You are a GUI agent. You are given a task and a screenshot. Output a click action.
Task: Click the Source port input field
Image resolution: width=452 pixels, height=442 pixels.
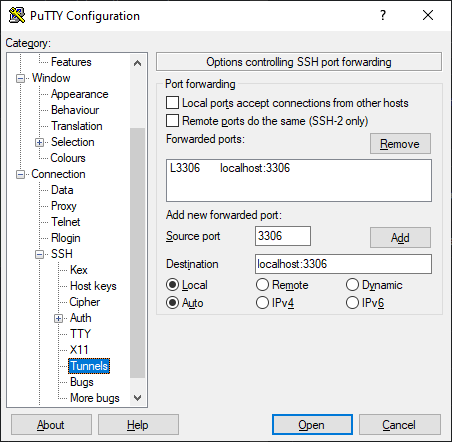click(x=283, y=236)
